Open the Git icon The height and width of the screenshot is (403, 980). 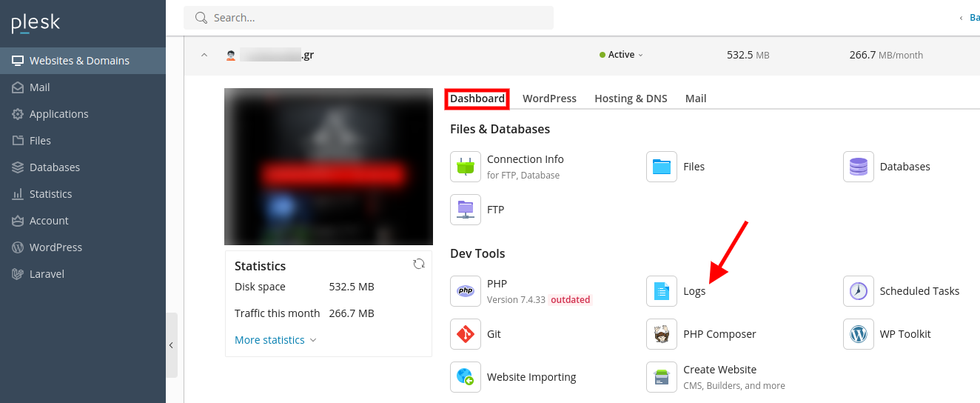click(466, 334)
